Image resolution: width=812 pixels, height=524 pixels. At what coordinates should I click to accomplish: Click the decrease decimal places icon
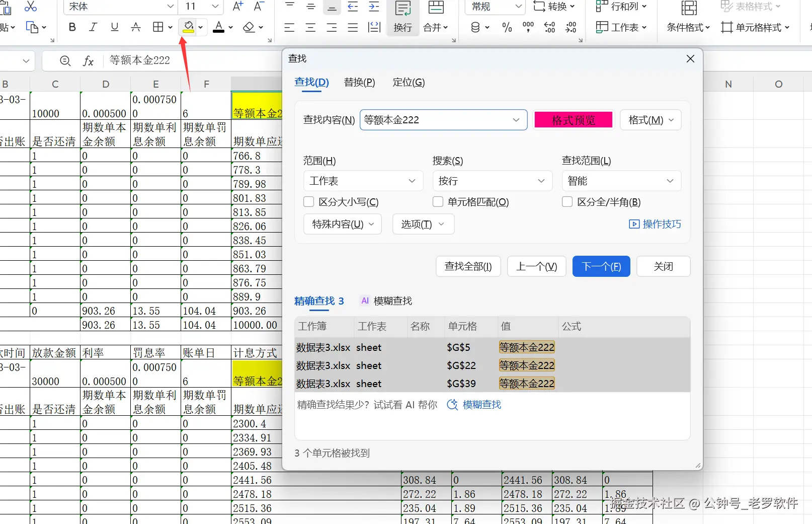click(571, 28)
